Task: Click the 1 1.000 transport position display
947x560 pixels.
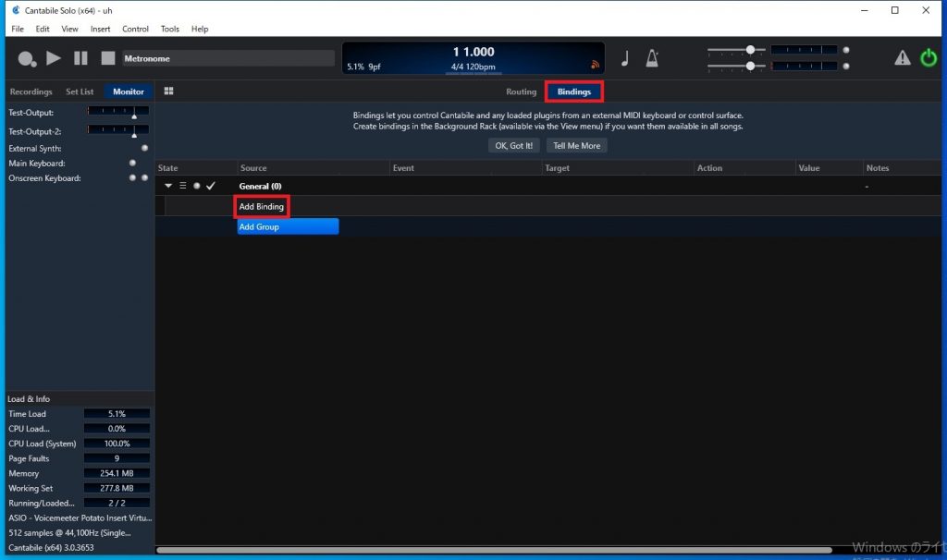Action: click(473, 52)
